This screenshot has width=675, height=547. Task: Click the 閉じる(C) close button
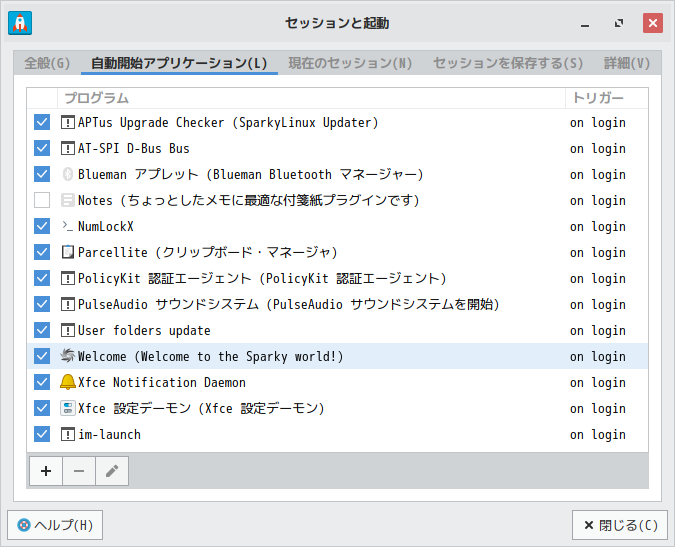pos(620,525)
